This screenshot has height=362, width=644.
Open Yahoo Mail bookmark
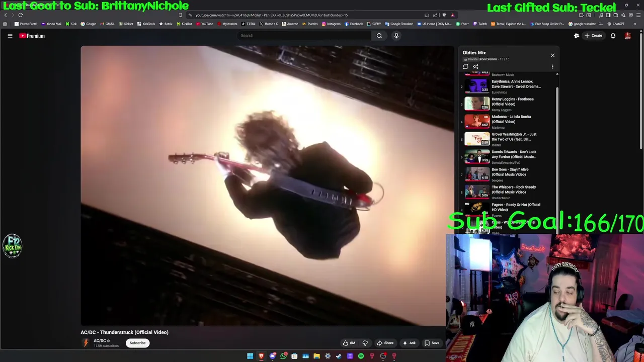point(51,24)
